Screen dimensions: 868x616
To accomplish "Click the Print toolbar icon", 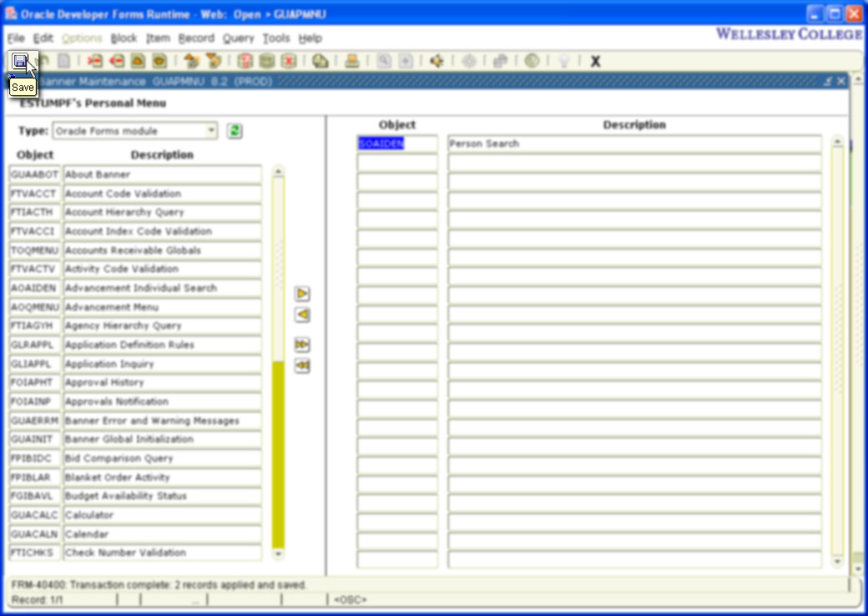I will point(352,61).
